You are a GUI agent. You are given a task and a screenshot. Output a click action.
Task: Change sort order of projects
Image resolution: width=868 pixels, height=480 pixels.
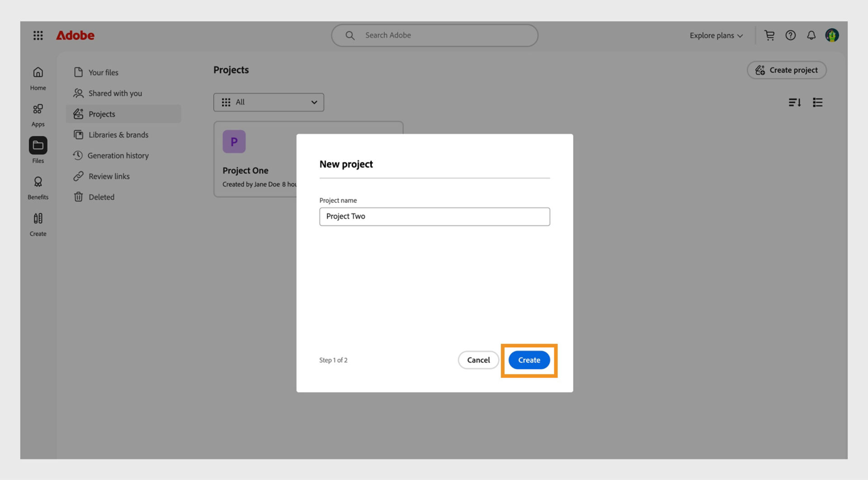[795, 102]
